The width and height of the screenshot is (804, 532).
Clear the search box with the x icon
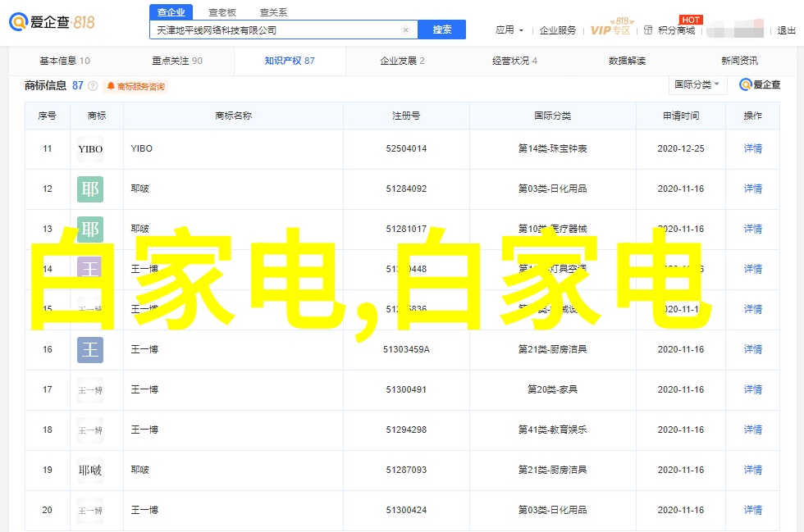pos(405,30)
